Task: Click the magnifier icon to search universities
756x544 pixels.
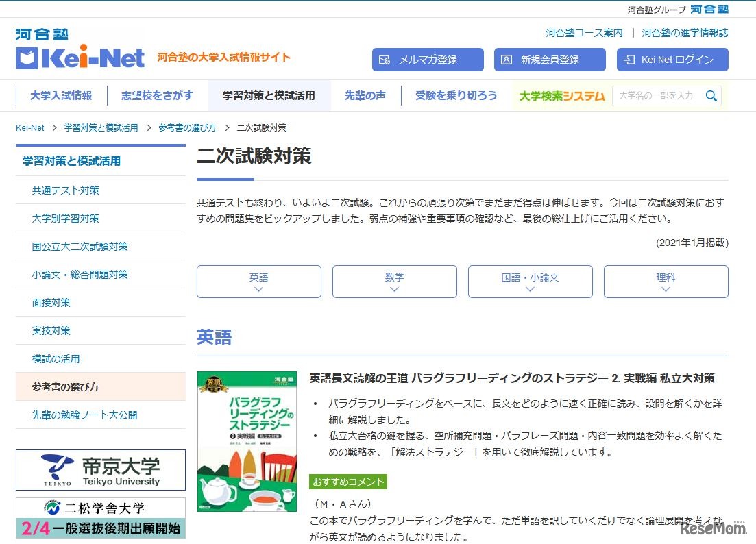Action: click(x=711, y=96)
